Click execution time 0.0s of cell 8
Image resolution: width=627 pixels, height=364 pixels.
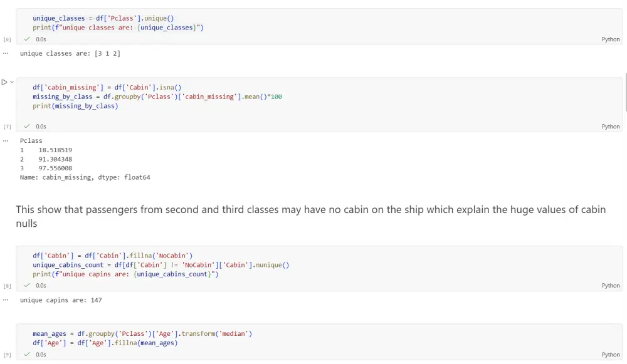[x=41, y=285]
